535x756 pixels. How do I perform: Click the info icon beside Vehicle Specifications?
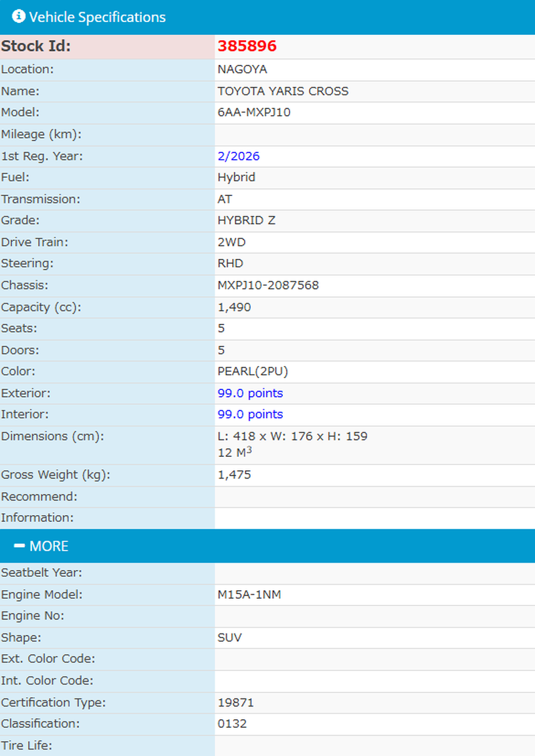click(x=18, y=17)
